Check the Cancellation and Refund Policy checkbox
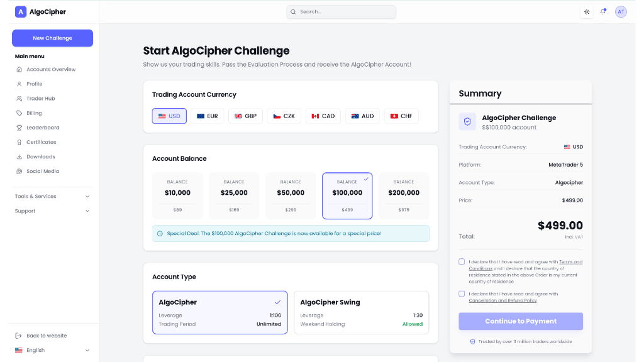Image resolution: width=644 pixels, height=362 pixels. (462, 293)
